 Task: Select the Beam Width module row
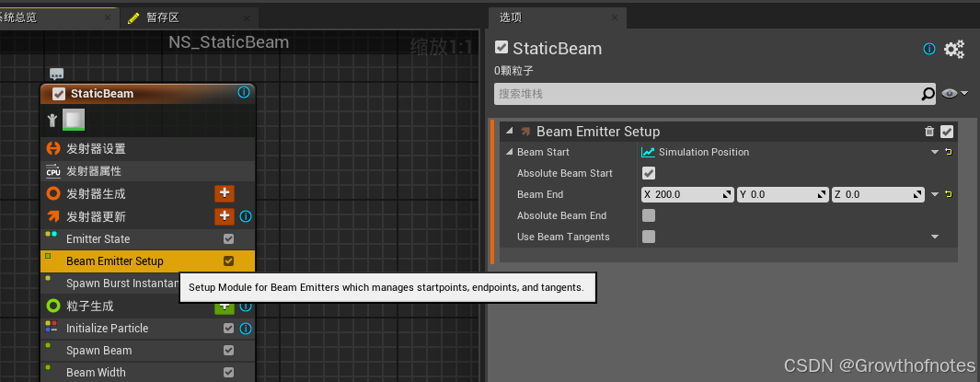point(147,372)
